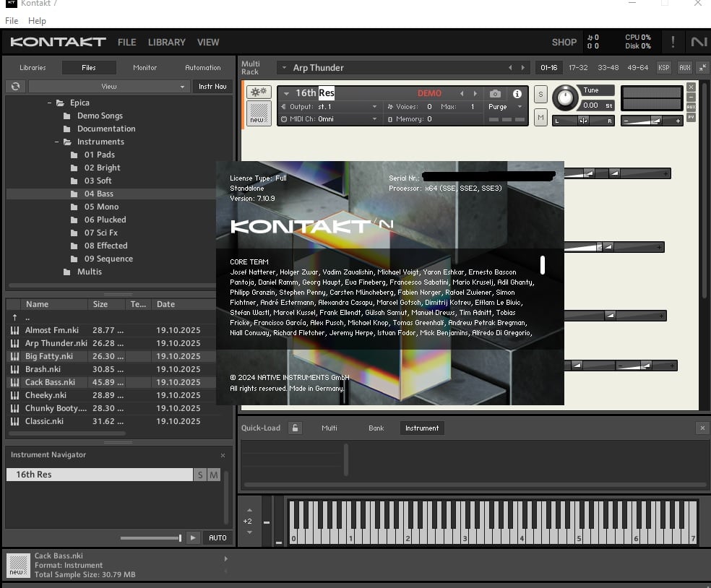Open the Kontakt VIEW menu
This screenshot has width=711, height=588.
208,42
